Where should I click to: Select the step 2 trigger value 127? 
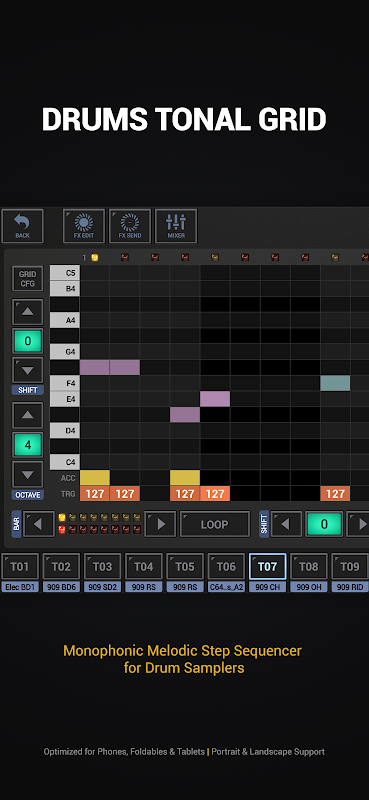point(125,493)
